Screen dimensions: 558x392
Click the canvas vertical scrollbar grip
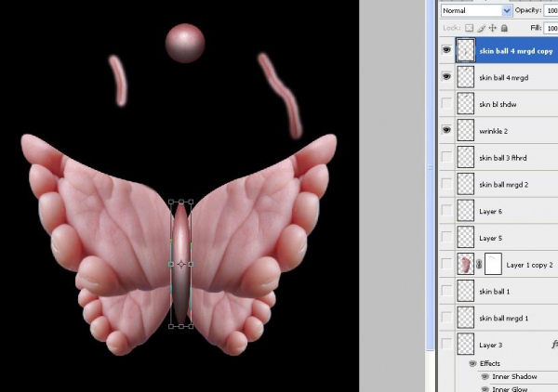click(x=430, y=167)
